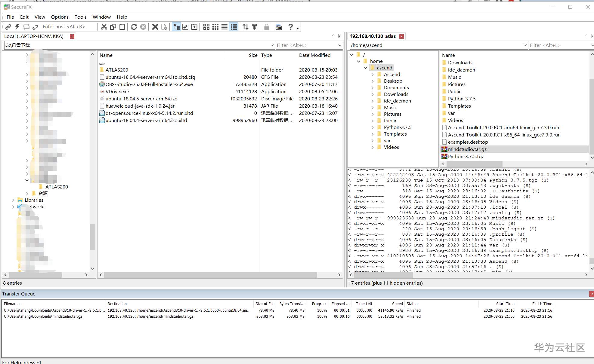Screen dimensions: 594x364
Task: Click the Cut scissors toolbar icon
Action: pyautogui.click(x=104, y=27)
